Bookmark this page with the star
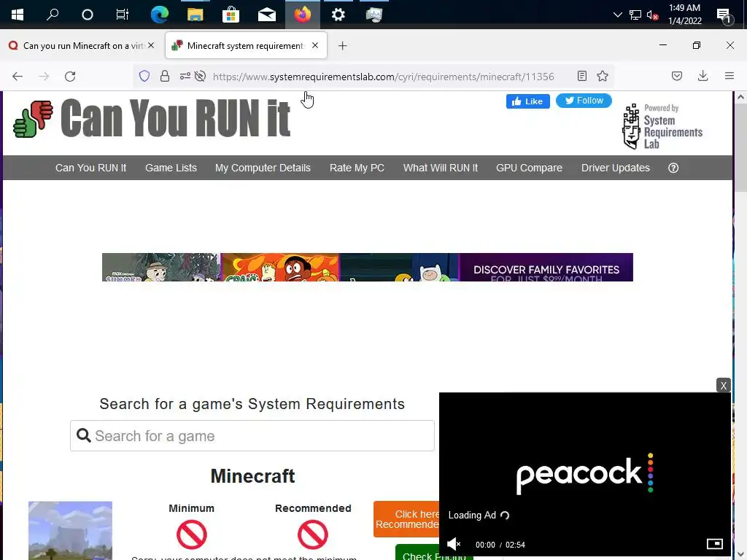Viewport: 747px width, 560px height. [x=603, y=76]
